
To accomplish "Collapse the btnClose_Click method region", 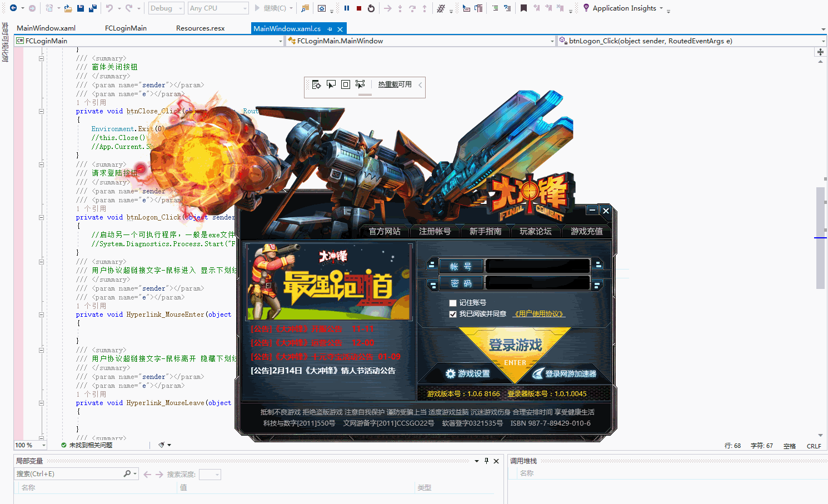I will pos(42,111).
